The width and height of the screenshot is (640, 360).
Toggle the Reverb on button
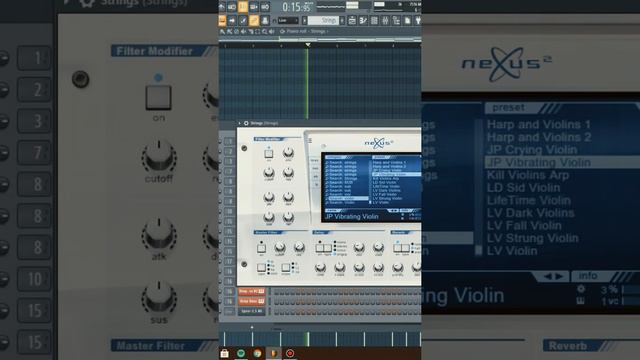pyautogui.click(x=397, y=248)
